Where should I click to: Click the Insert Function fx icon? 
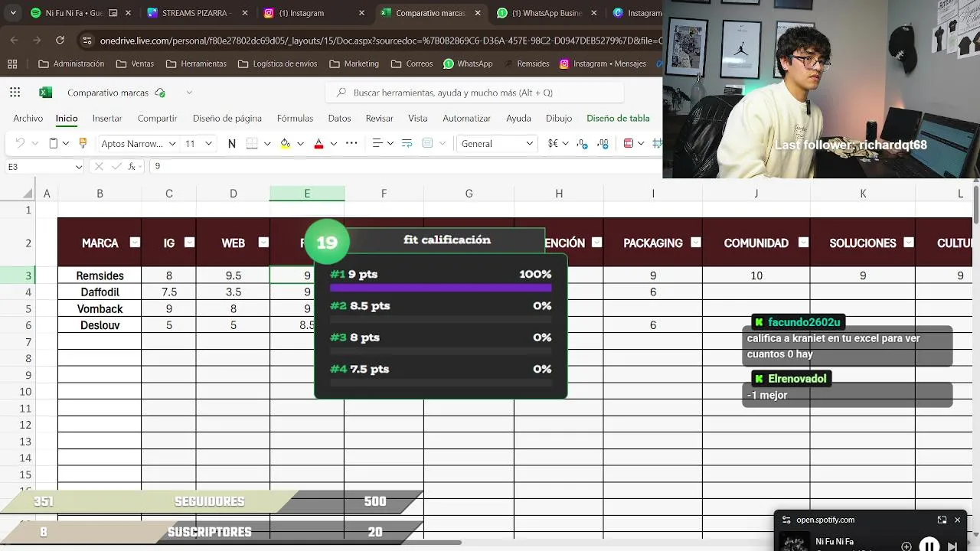point(132,166)
